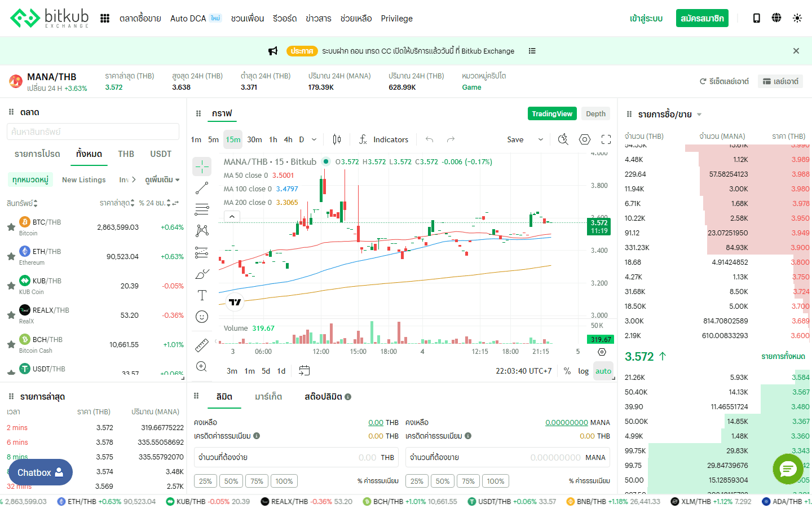This screenshot has height=508, width=812.
Task: Open the date range calendar icon
Action: (304, 371)
